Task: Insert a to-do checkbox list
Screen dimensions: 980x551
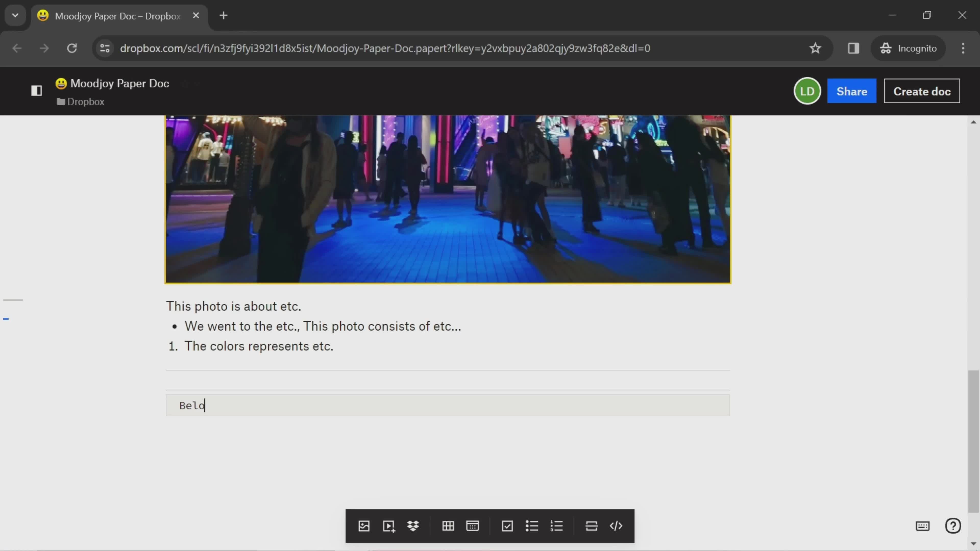Action: 508,526
